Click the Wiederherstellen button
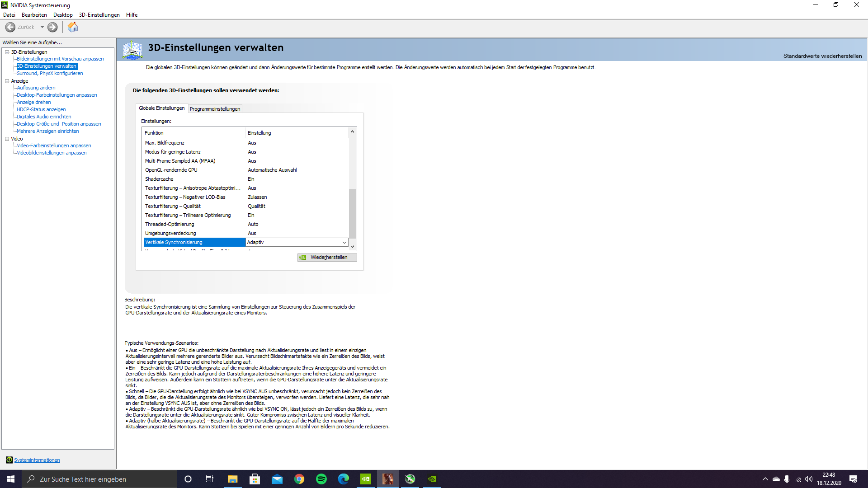This screenshot has width=868, height=488. pyautogui.click(x=327, y=258)
